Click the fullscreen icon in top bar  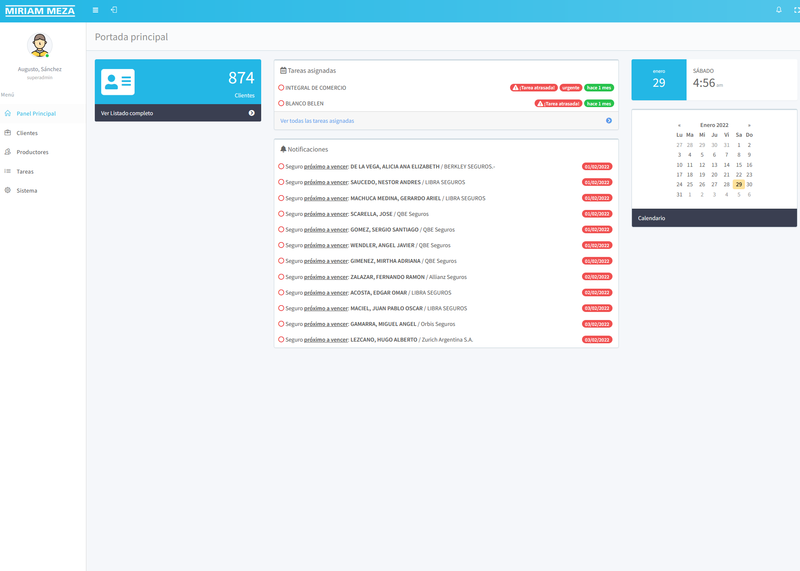[796, 10]
